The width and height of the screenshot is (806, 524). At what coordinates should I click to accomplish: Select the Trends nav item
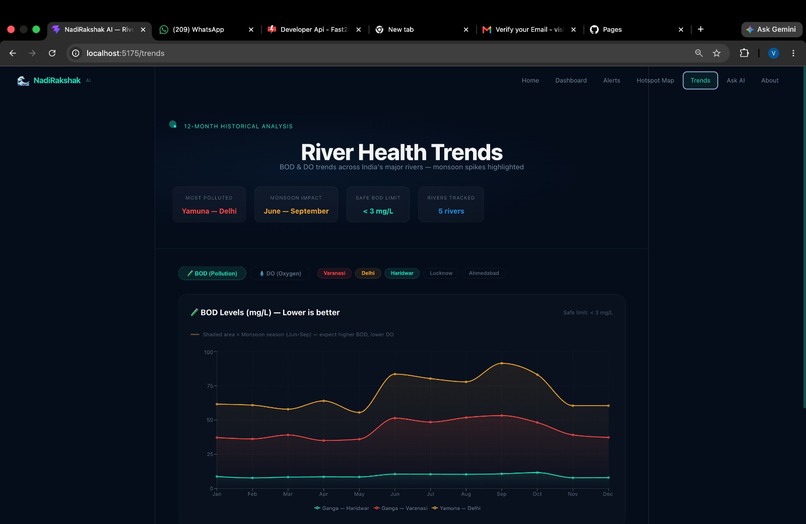coord(700,81)
